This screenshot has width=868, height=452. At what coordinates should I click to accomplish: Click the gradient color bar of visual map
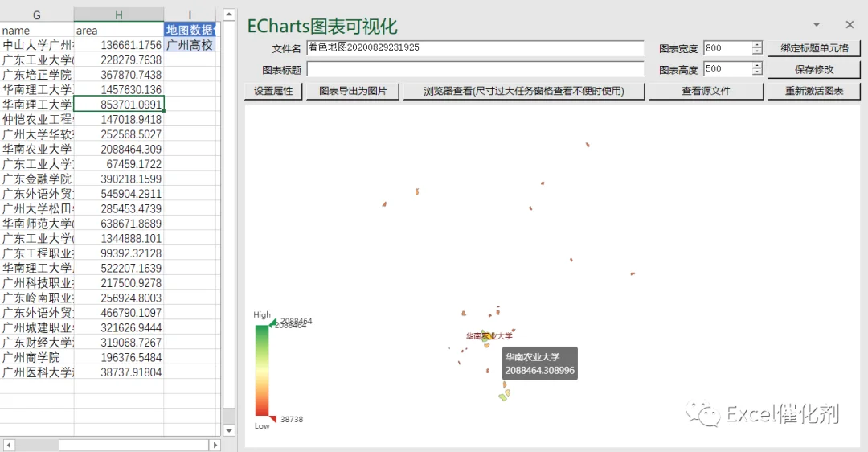point(262,371)
